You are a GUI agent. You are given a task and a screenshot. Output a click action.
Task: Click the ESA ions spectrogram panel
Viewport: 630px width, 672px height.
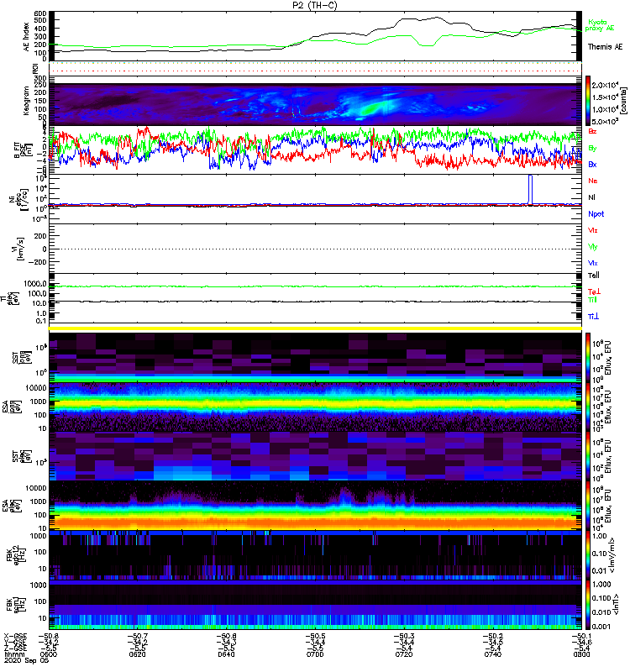(x=315, y=407)
